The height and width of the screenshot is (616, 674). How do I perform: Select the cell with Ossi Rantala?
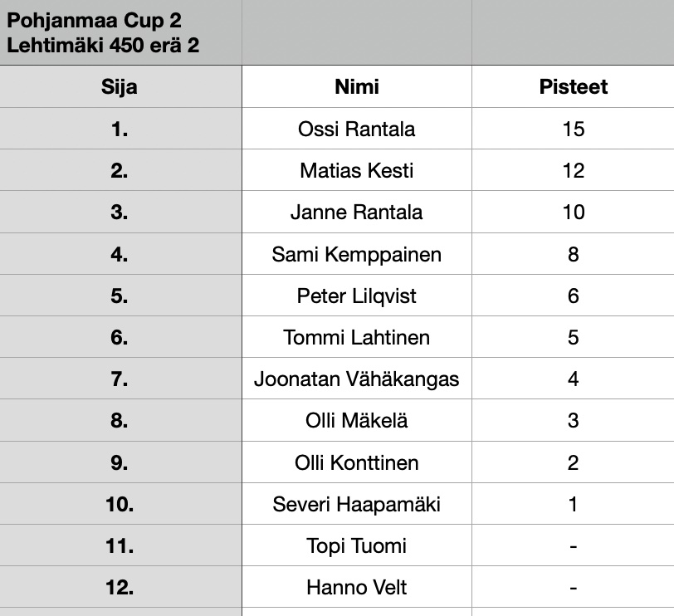[357, 129]
